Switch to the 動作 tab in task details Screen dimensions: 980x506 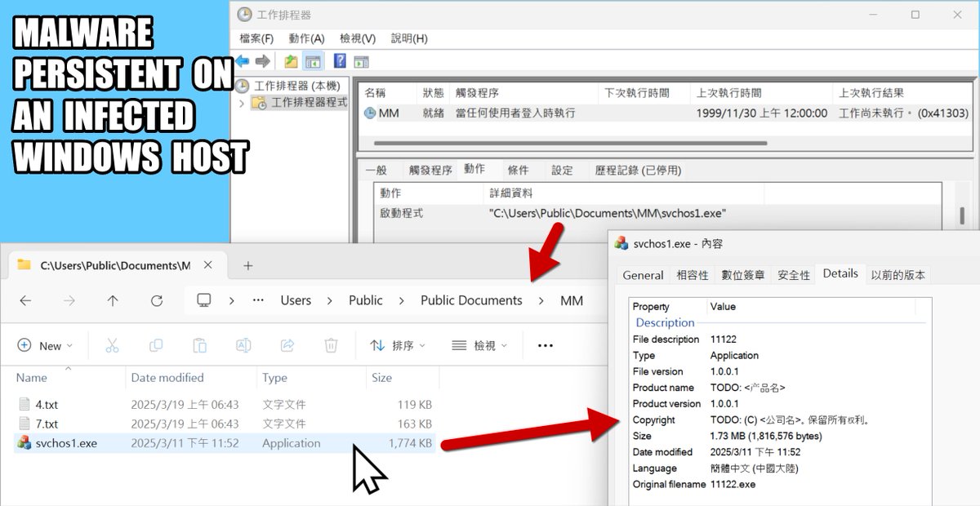tap(474, 169)
